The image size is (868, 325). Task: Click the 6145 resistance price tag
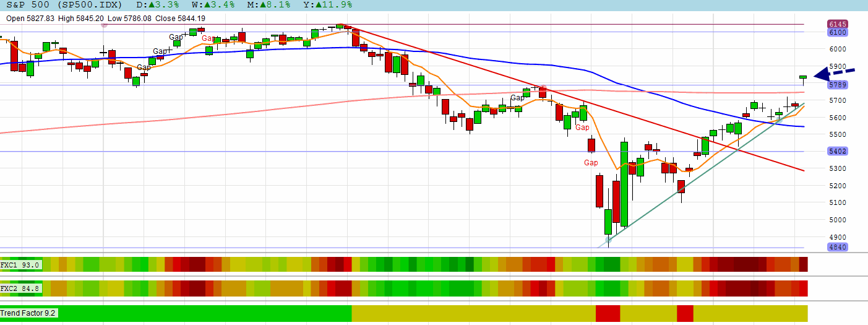[x=836, y=24]
